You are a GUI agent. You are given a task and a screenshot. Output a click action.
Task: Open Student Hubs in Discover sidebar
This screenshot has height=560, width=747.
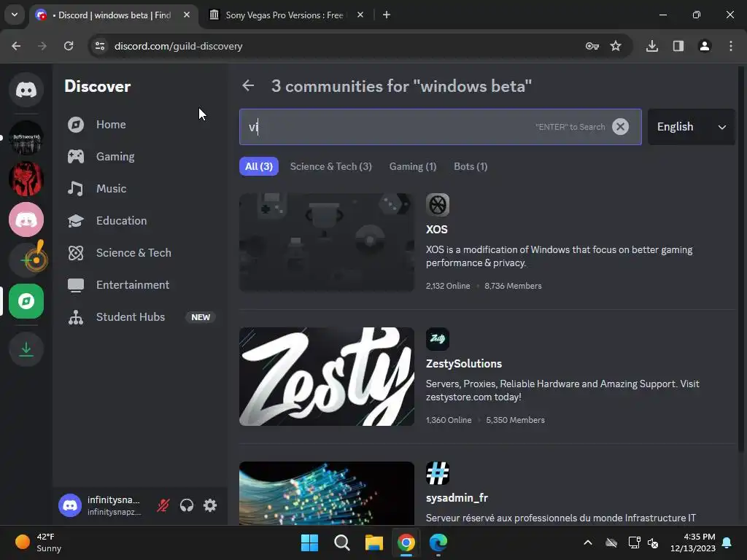(x=142, y=317)
